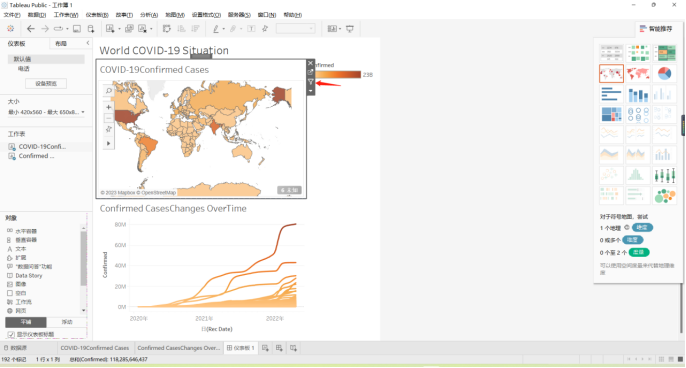Click the go-to-sheet icon on map container
This screenshot has height=368, width=686.
(310, 72)
